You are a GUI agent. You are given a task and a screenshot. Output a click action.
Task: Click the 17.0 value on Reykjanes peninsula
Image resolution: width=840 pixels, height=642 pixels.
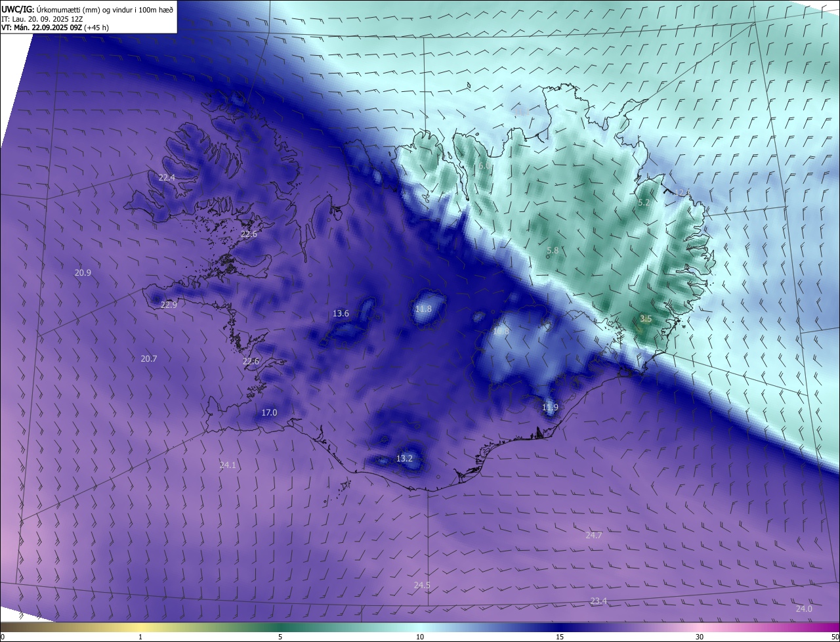[x=269, y=412]
